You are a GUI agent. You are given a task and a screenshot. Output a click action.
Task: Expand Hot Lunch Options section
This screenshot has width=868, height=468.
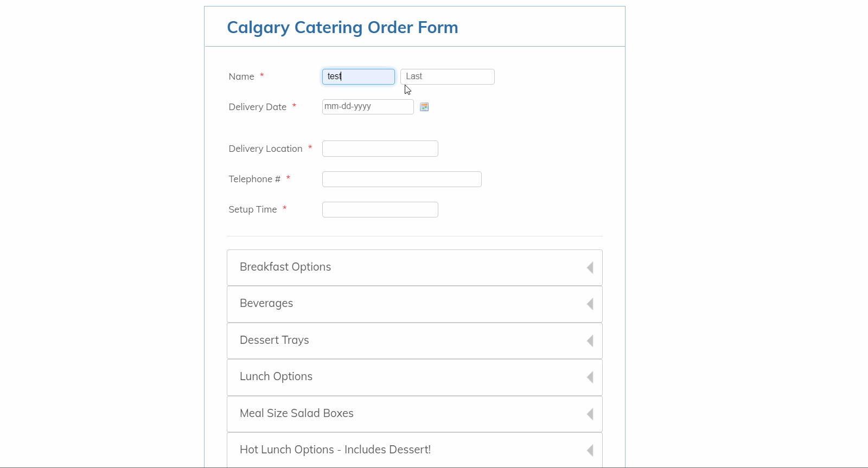[414, 450]
